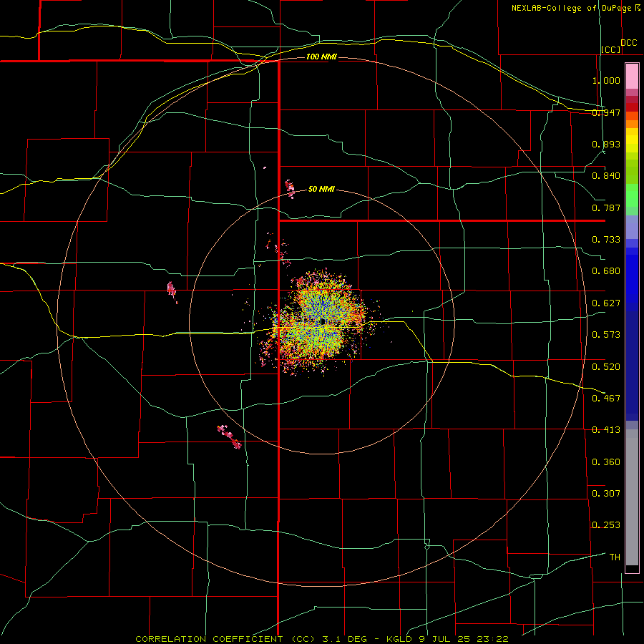Pick the dark navy segment of color bar
The width and height of the screenshot is (644, 644).
(632, 366)
